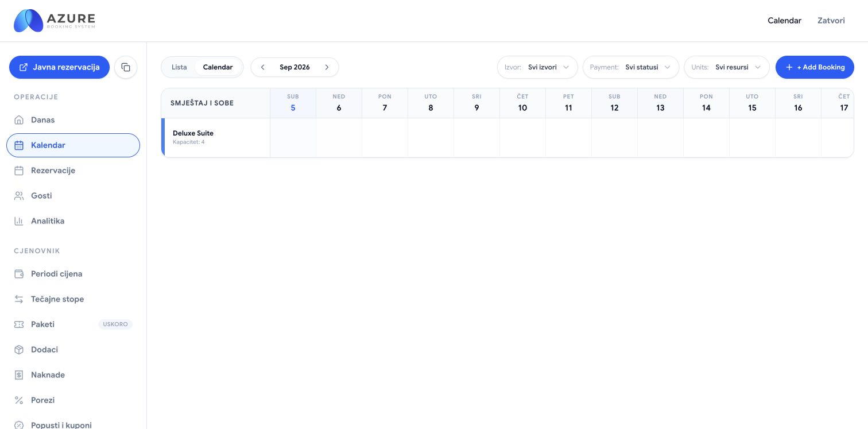The height and width of the screenshot is (429, 868).
Task: Open Danas in the sidebar
Action: (73, 120)
